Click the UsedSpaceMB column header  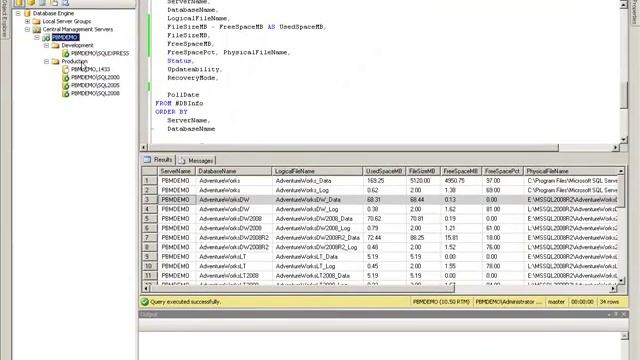(384, 171)
